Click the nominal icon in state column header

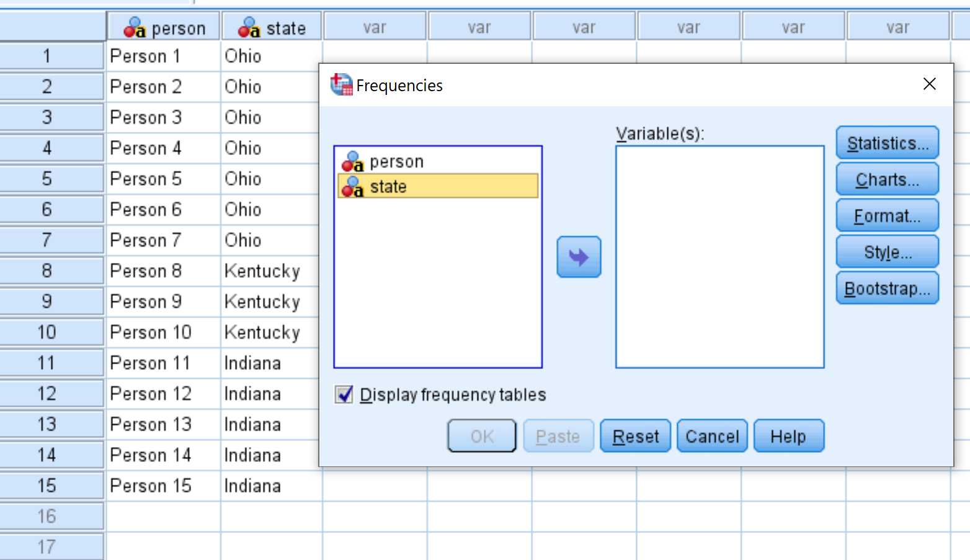point(249,28)
